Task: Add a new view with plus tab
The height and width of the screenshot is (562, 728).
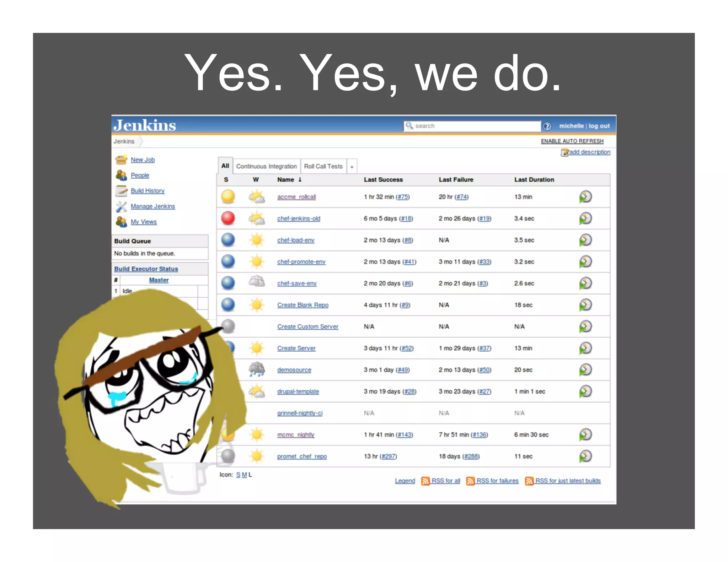Action: (352, 167)
